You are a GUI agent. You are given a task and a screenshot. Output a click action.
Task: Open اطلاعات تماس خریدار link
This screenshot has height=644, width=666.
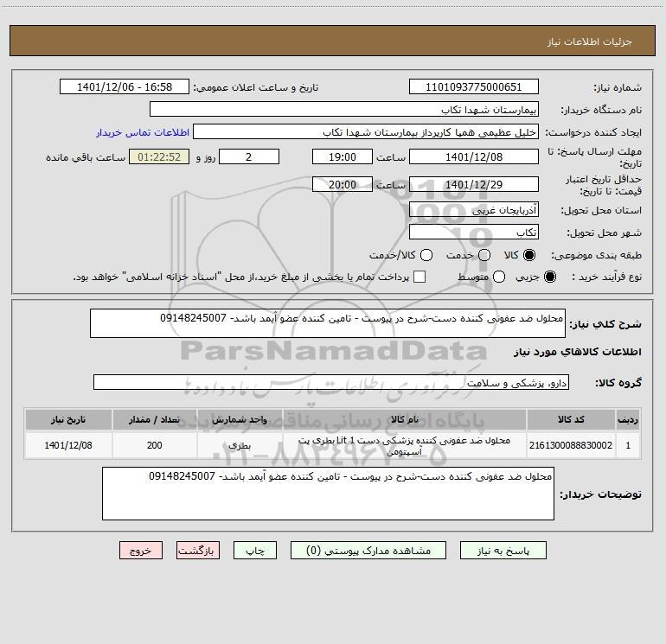pyautogui.click(x=143, y=132)
